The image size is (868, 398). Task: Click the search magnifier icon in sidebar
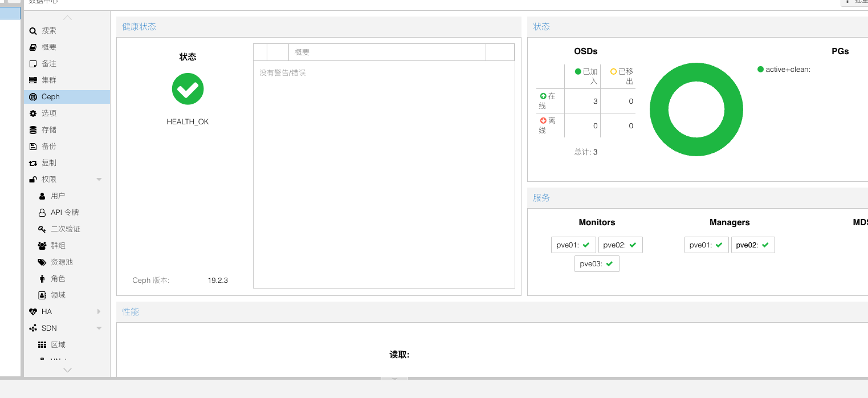[x=33, y=31]
